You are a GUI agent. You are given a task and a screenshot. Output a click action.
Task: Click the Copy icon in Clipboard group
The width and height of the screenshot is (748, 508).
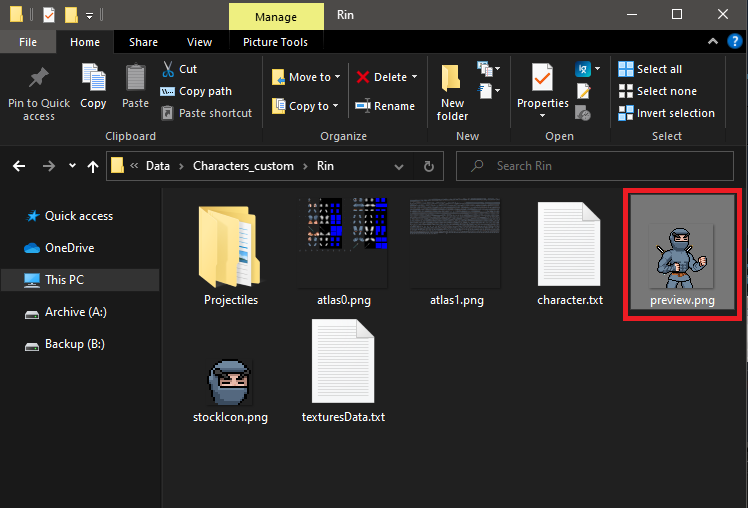94,77
